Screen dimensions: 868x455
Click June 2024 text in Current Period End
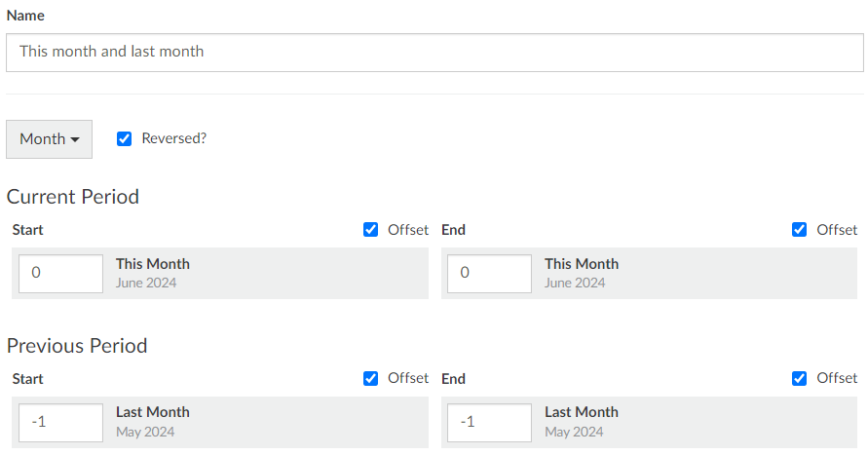(575, 283)
